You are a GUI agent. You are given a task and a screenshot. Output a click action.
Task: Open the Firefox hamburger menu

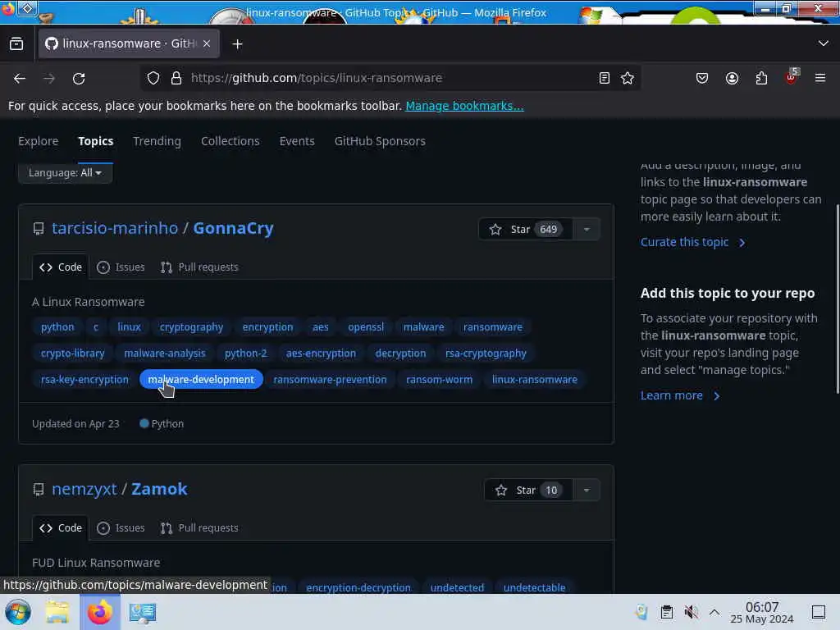tap(820, 78)
